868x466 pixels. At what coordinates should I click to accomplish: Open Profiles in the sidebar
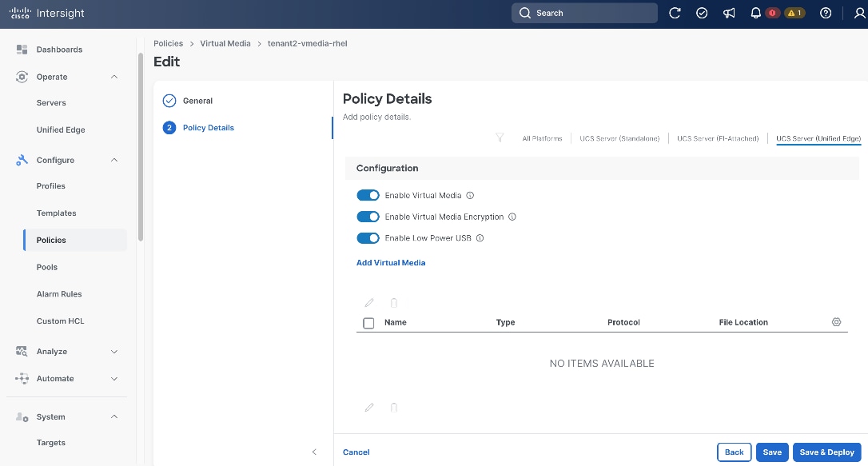pos(51,186)
